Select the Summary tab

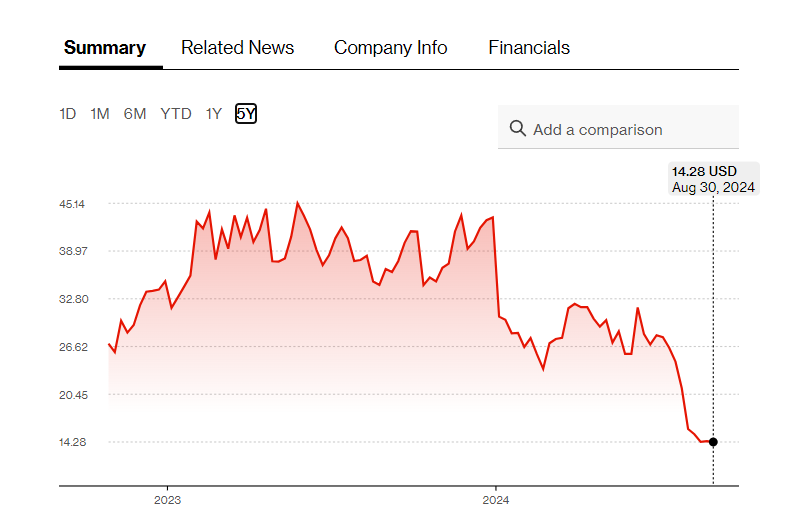pyautogui.click(x=105, y=48)
